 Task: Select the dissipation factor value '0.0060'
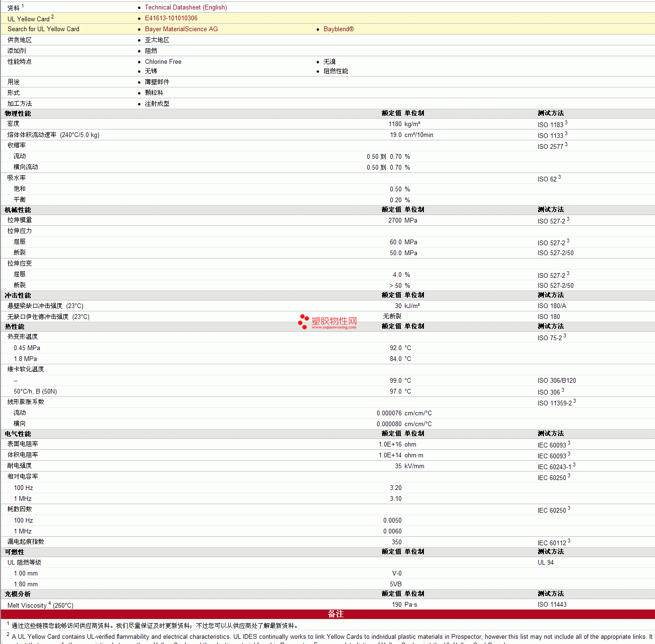393,532
